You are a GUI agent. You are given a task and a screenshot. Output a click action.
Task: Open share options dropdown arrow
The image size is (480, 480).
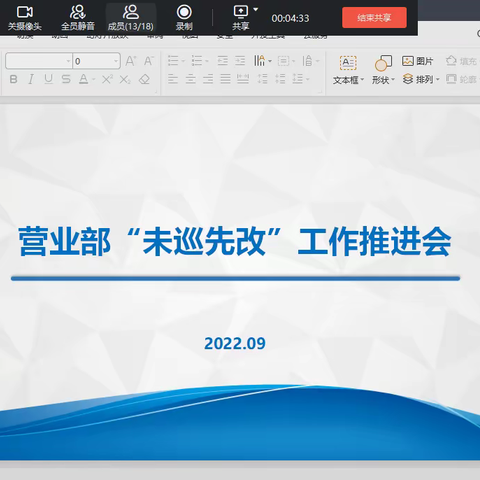(x=256, y=10)
